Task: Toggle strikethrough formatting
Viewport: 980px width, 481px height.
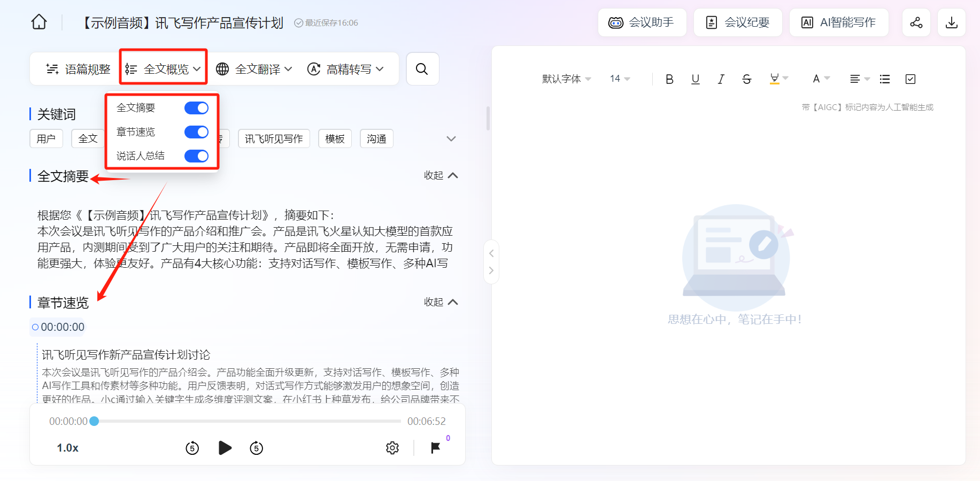Action: click(747, 79)
